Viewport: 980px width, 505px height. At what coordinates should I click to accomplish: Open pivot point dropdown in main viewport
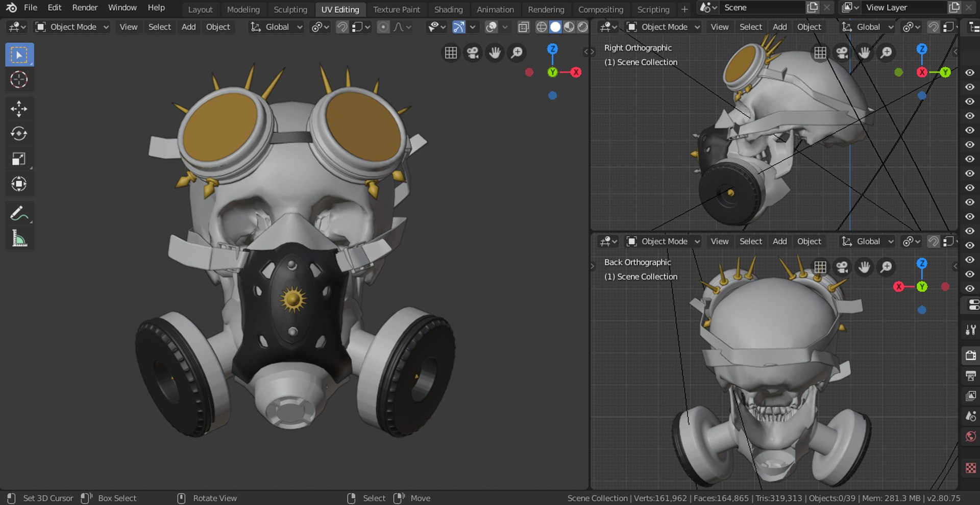tap(321, 27)
